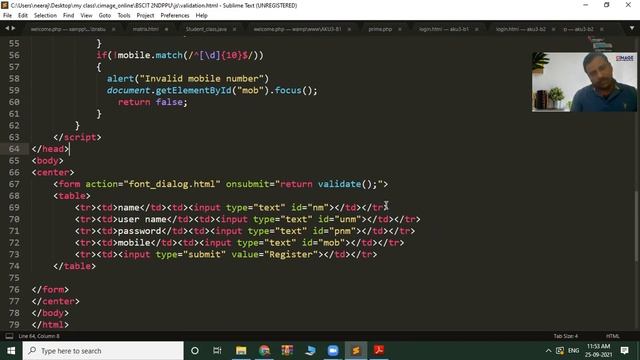The height and width of the screenshot is (360, 640).
Task: Switch to the matrix.html tab
Action: (x=145, y=29)
